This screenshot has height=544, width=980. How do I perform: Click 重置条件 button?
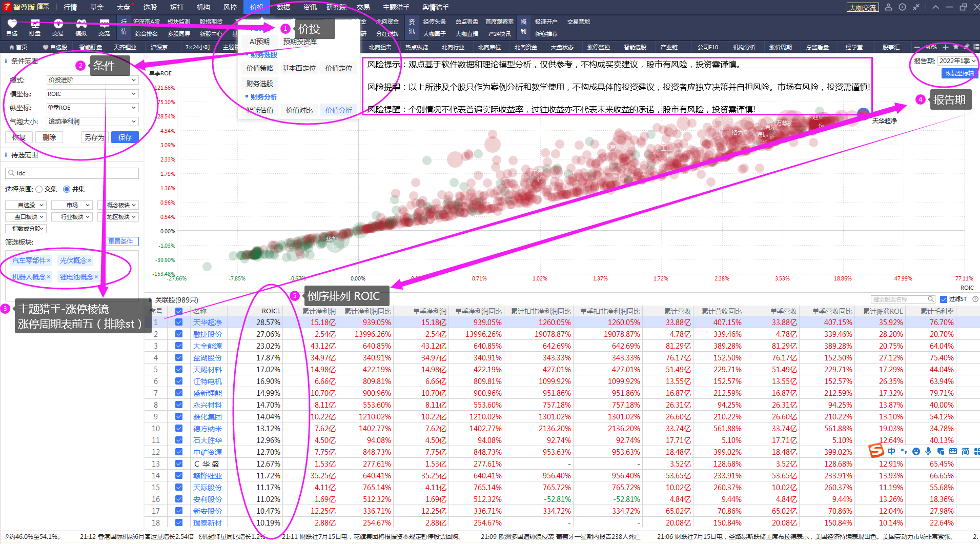[x=121, y=241]
